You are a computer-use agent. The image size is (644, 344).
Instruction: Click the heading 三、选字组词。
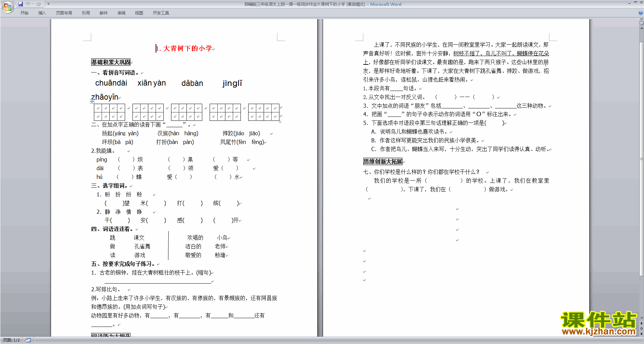click(110, 186)
